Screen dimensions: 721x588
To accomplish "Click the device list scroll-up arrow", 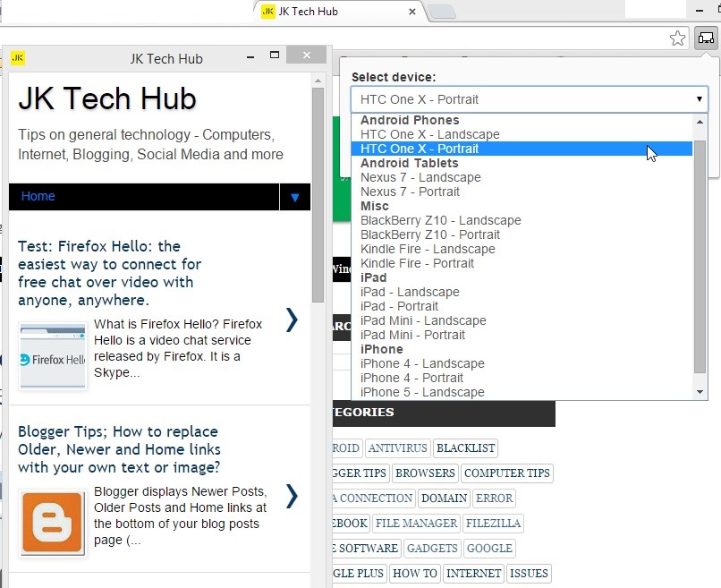I will click(700, 122).
